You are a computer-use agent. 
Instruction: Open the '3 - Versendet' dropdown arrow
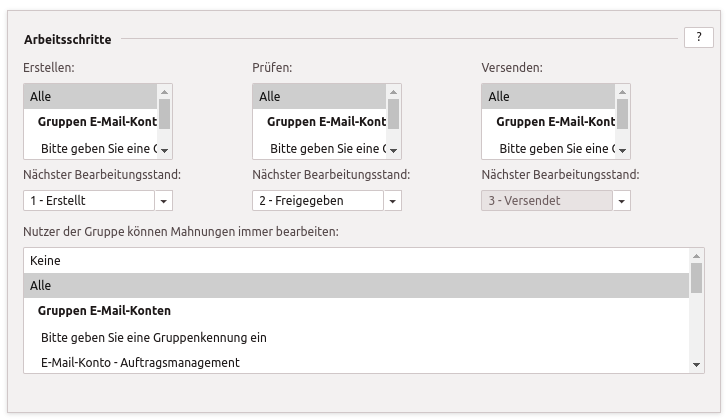coord(622,201)
